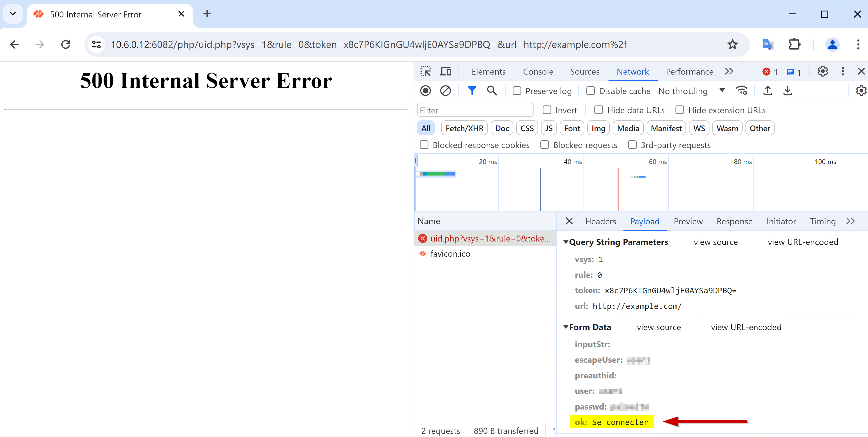The height and width of the screenshot is (437, 868).
Task: Click the import HAR upload icon
Action: (x=767, y=91)
